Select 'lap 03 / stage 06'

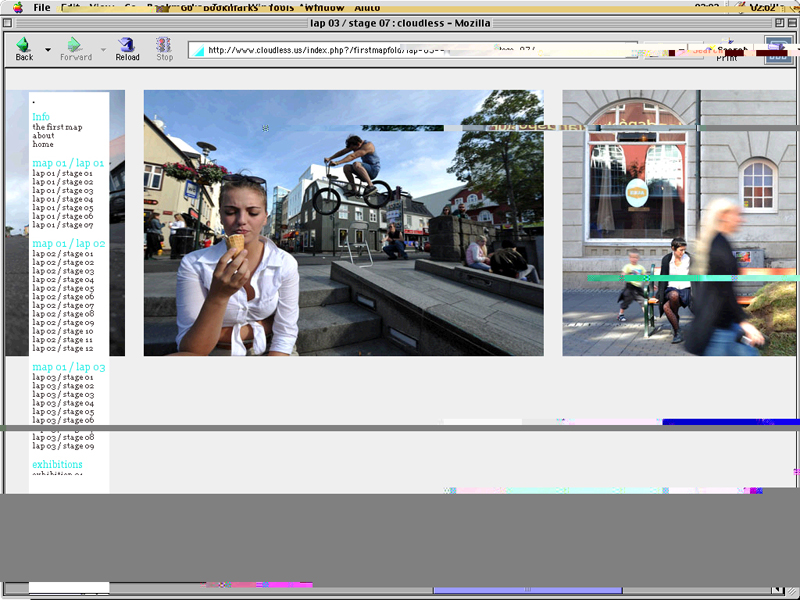[x=63, y=420]
